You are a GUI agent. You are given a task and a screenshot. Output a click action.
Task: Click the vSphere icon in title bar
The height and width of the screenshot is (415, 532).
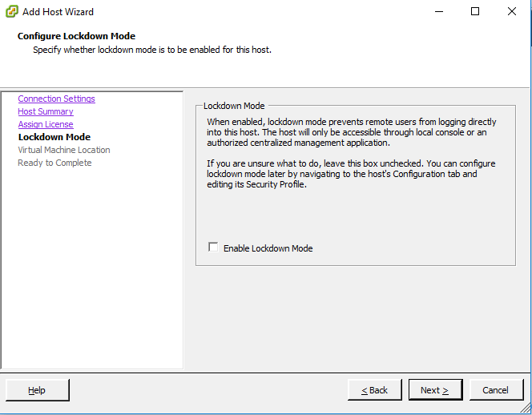coord(10,12)
